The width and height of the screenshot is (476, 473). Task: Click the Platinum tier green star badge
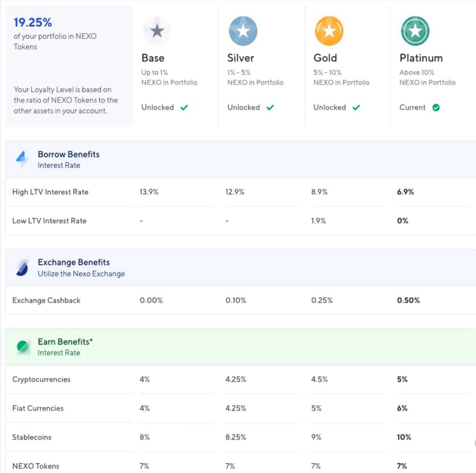point(415,31)
